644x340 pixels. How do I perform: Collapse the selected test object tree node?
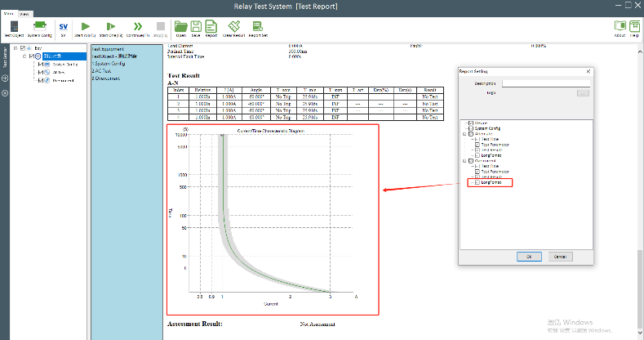coord(24,56)
